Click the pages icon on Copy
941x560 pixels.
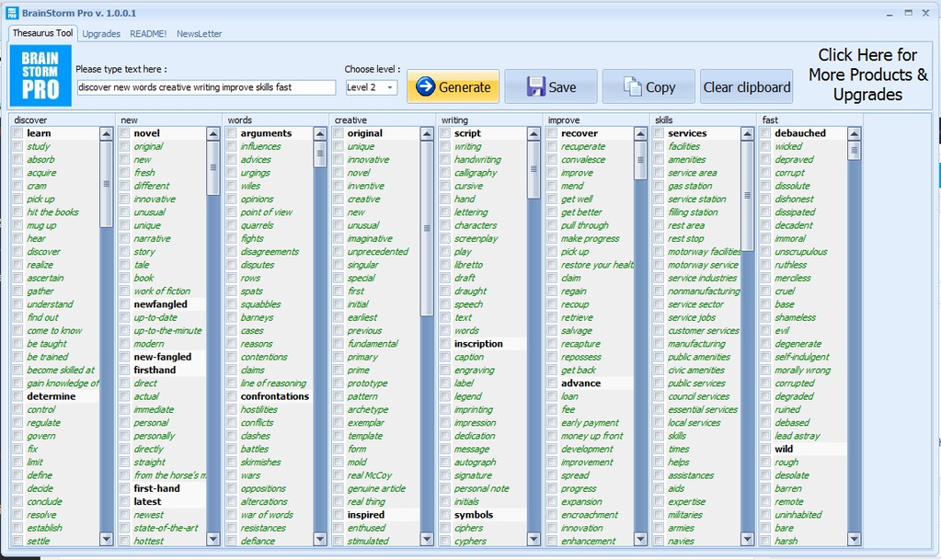(x=633, y=86)
